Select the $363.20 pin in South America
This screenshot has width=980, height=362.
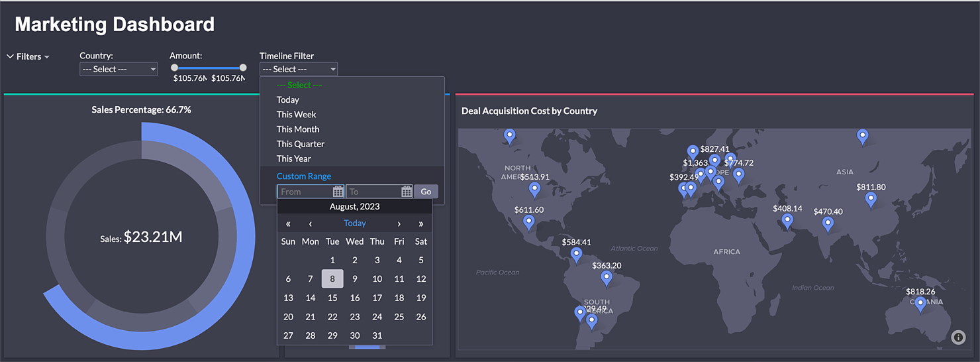pos(606,278)
